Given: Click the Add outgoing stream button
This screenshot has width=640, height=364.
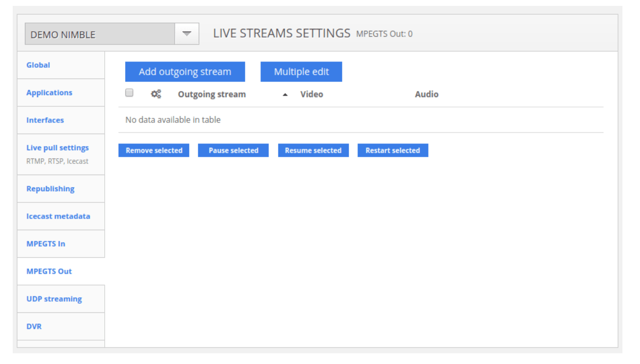Looking at the screenshot, I should pos(185,72).
